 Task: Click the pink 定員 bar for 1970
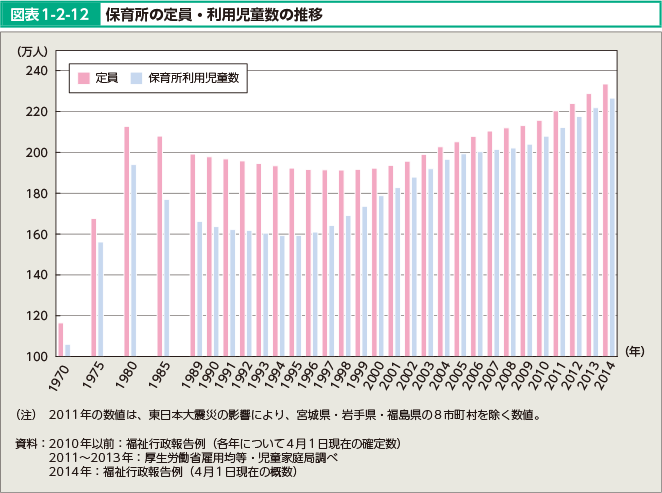pyautogui.click(x=61, y=340)
